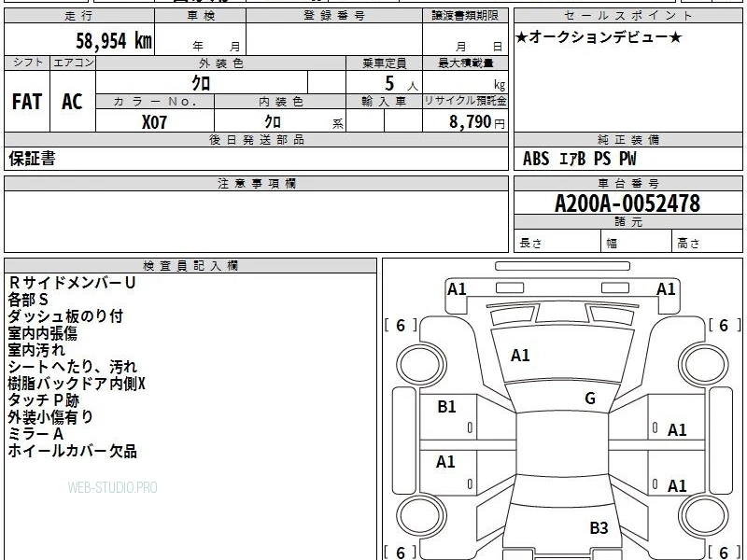Click the 後日発送部品 header bar
Viewport: 747px width, 560px height.
pos(256,139)
